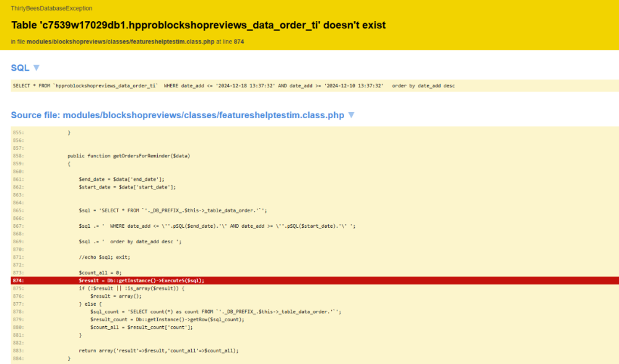Click the order by date_add code line
Screen dimensions: 619x364
click(130, 241)
